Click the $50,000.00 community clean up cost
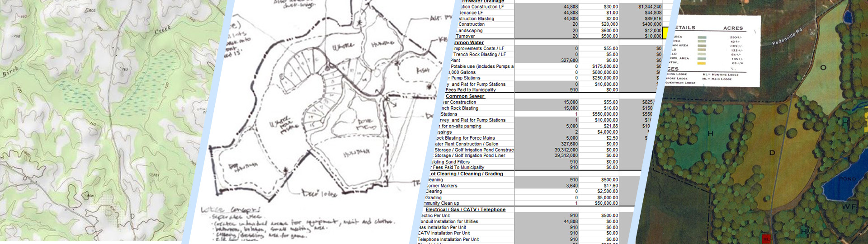 606,203
